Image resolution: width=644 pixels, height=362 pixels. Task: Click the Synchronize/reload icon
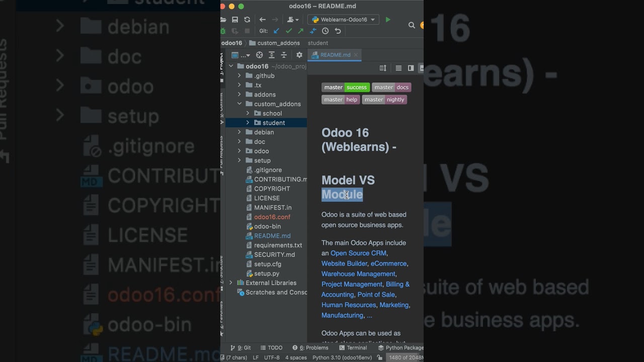click(x=247, y=20)
